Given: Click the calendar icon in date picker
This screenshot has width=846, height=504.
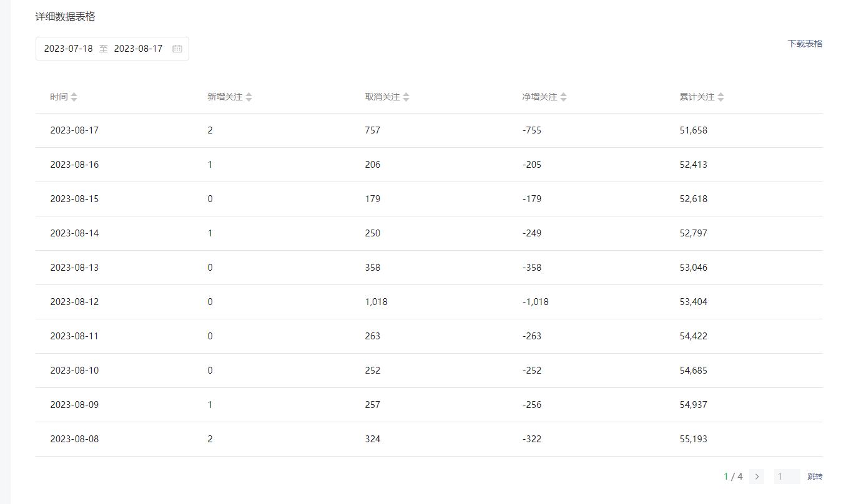Looking at the screenshot, I should point(177,49).
